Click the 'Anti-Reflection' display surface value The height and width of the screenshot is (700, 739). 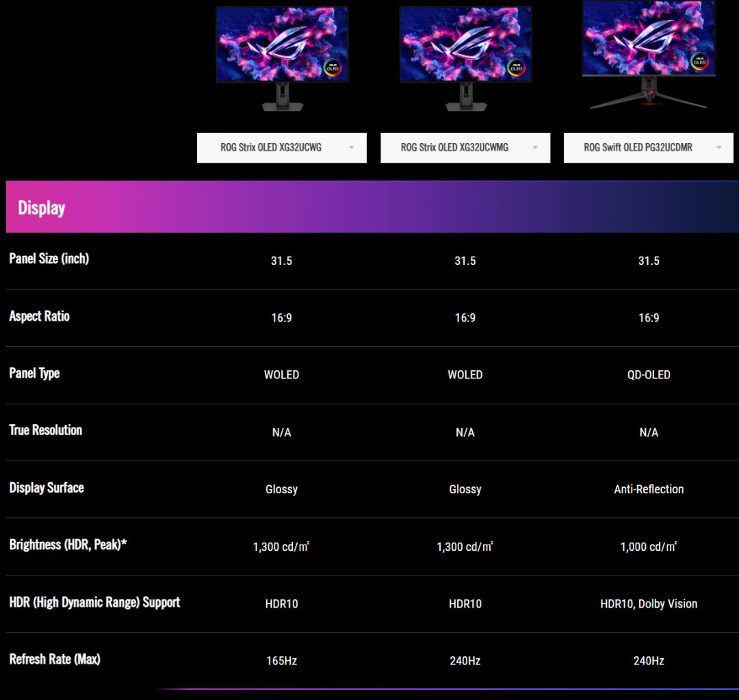649,489
